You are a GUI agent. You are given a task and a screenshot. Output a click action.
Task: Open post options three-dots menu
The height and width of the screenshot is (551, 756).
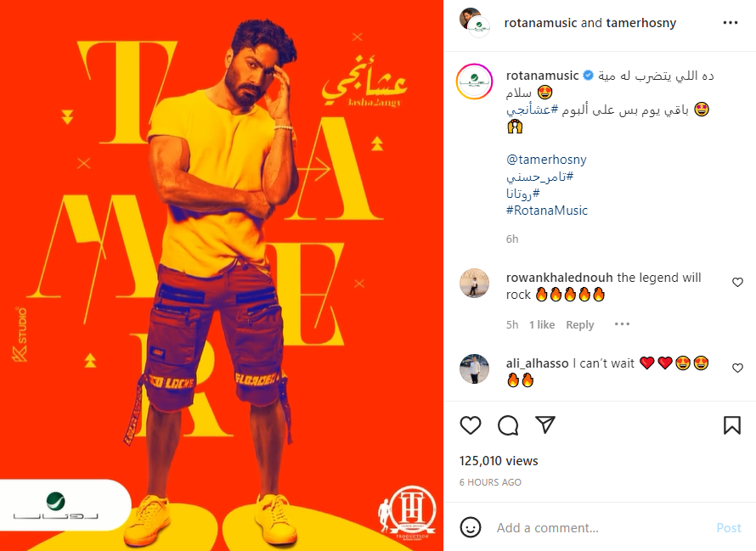click(x=731, y=23)
